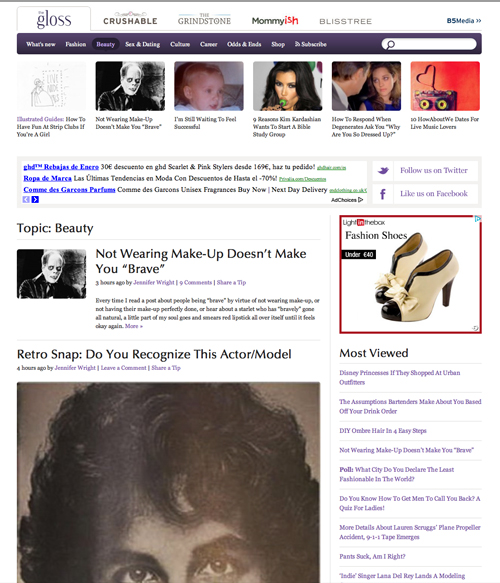Viewport: 500px width, 583px height.
Task: Click the '9 Comments' link
Action: 196,283
